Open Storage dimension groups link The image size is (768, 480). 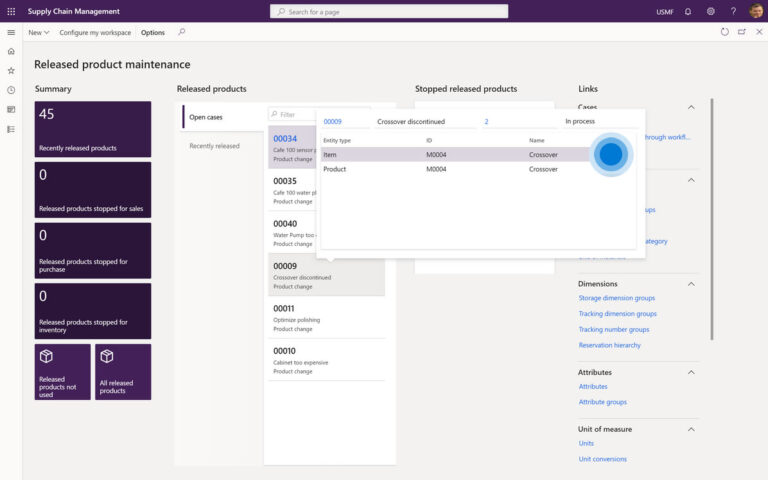(x=617, y=298)
